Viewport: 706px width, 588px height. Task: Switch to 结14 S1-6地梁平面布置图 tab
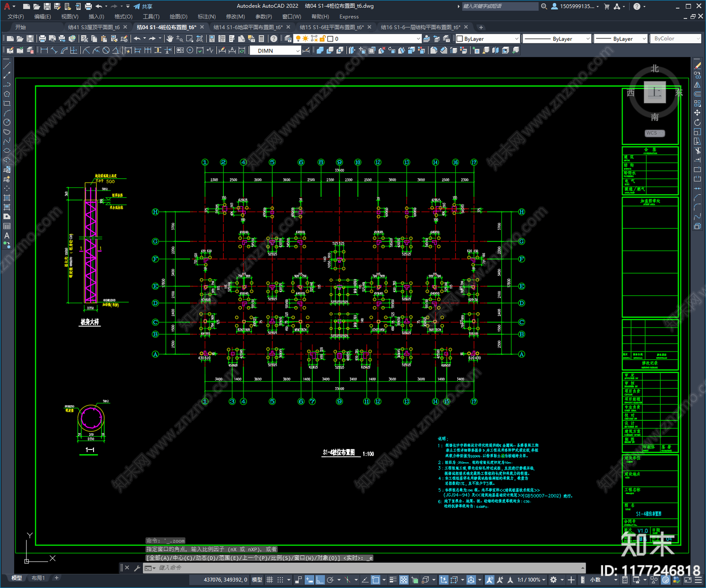[248, 27]
